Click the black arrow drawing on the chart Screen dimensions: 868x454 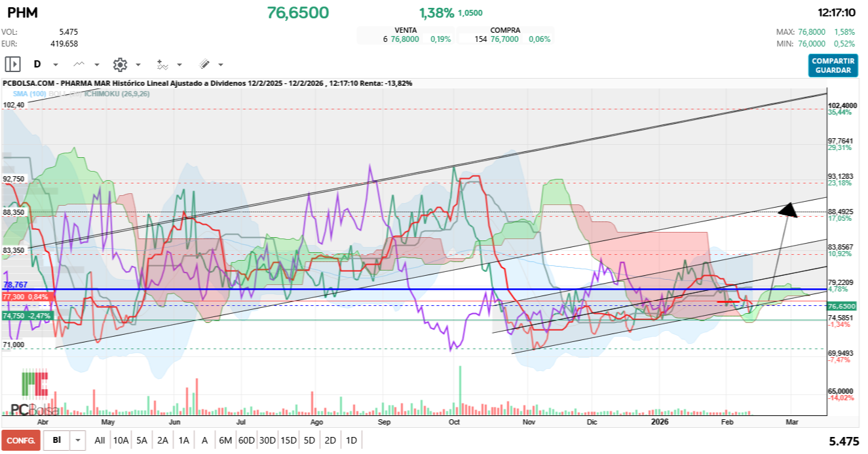tap(788, 210)
